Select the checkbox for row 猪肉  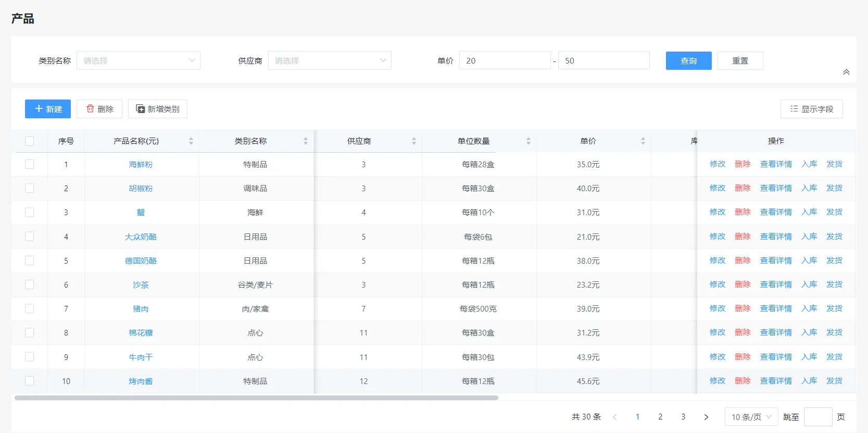pyautogui.click(x=30, y=308)
